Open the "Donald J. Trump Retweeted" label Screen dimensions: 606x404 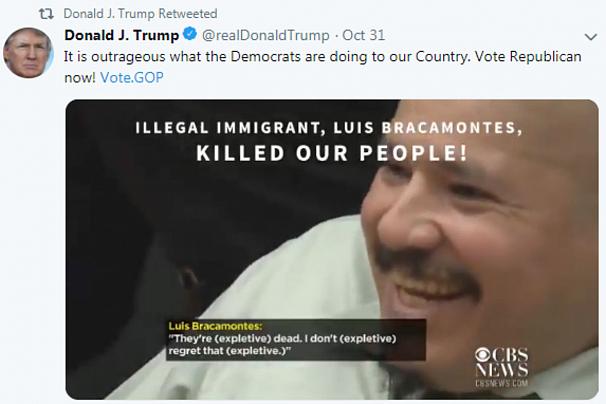click(140, 14)
